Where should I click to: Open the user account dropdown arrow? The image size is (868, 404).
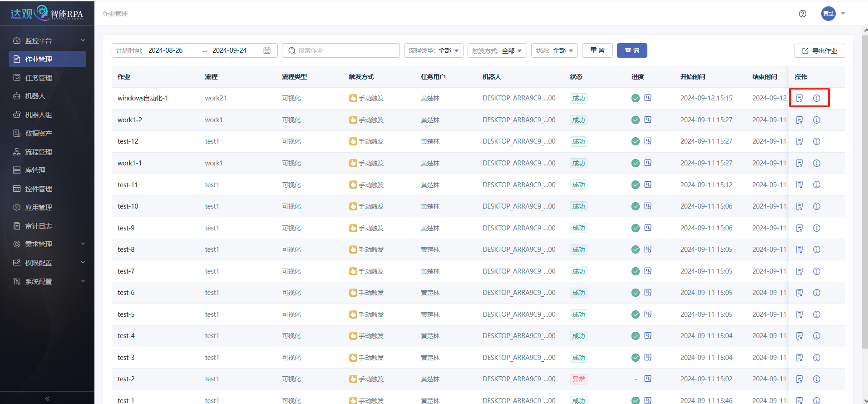click(x=843, y=14)
